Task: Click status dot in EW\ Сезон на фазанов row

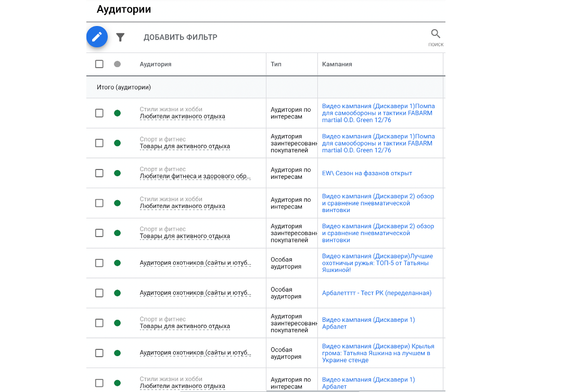Action: point(118,173)
